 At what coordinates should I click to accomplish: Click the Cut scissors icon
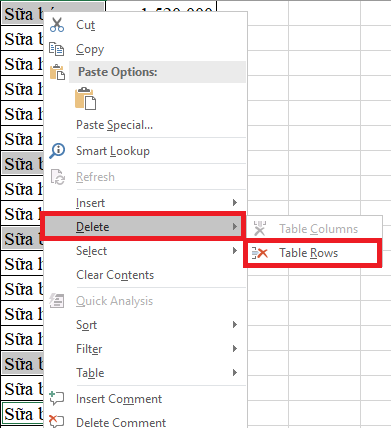coord(57,25)
